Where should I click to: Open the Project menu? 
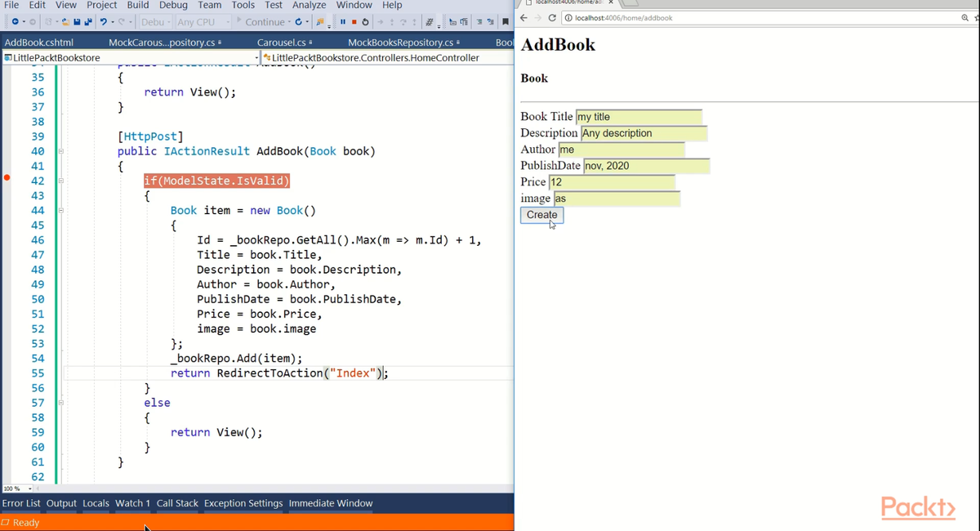click(102, 5)
